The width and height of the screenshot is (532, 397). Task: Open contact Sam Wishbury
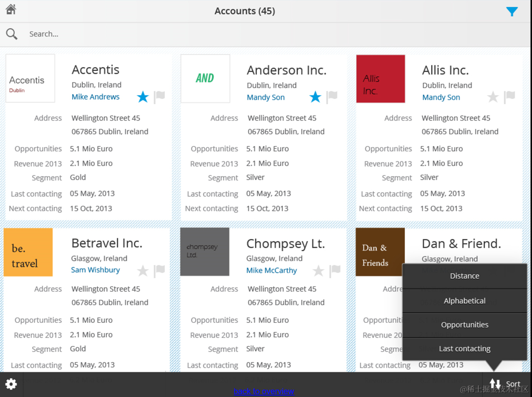click(95, 270)
